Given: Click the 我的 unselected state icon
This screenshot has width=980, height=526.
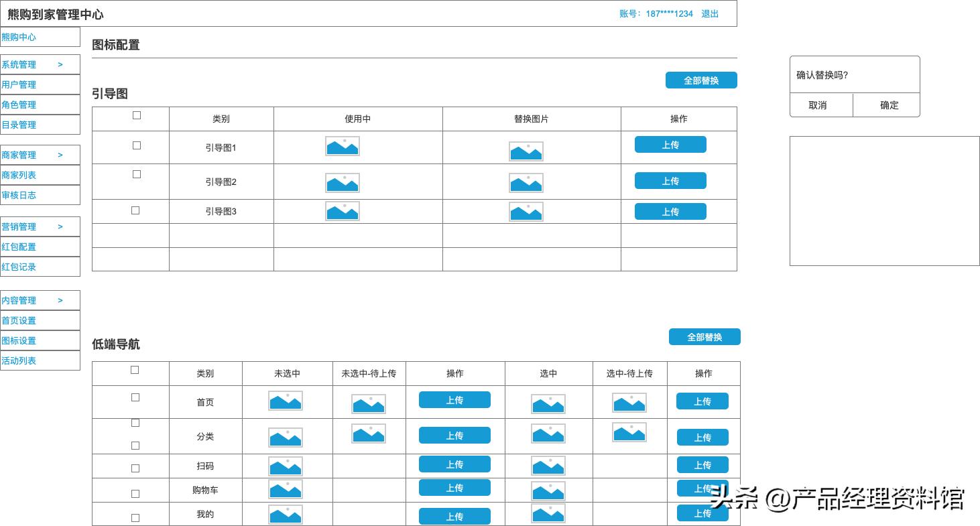Looking at the screenshot, I should coord(286,514).
